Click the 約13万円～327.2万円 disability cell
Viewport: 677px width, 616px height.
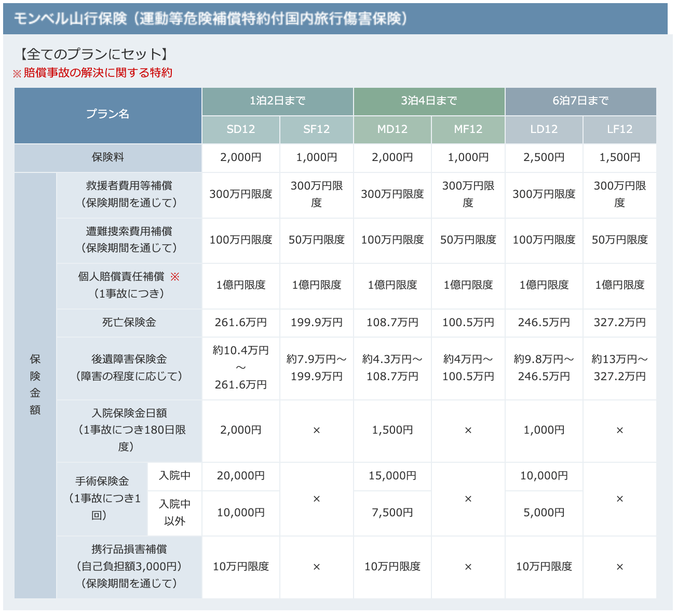point(620,368)
